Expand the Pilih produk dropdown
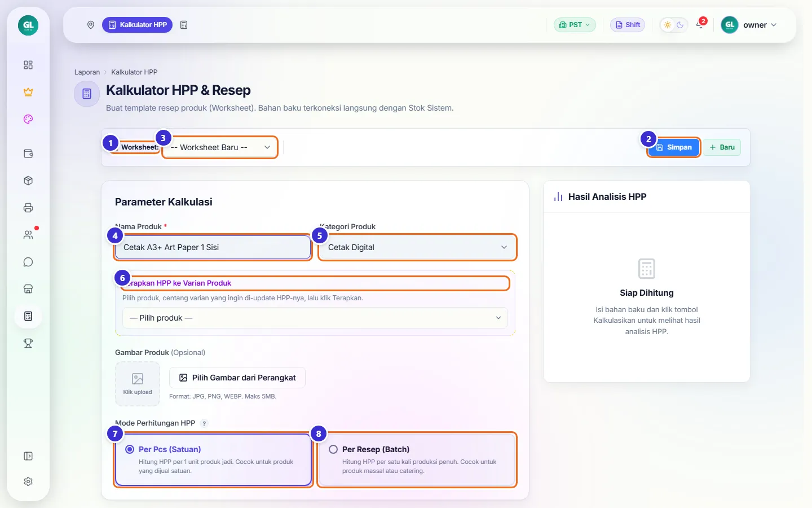This screenshot has width=812, height=508. point(315,318)
